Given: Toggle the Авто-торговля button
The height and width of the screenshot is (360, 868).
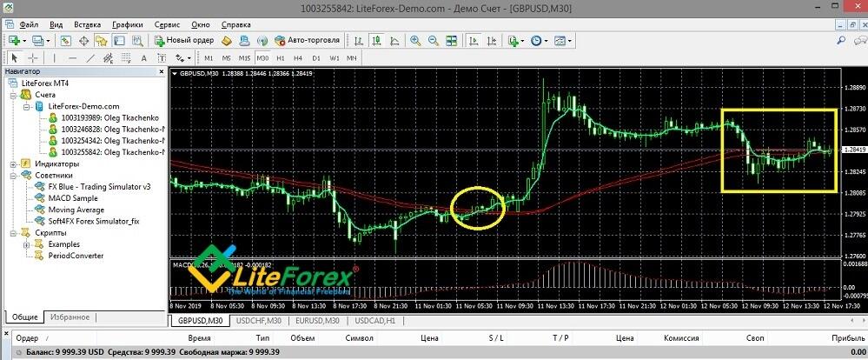Looking at the screenshot, I should click(x=307, y=40).
